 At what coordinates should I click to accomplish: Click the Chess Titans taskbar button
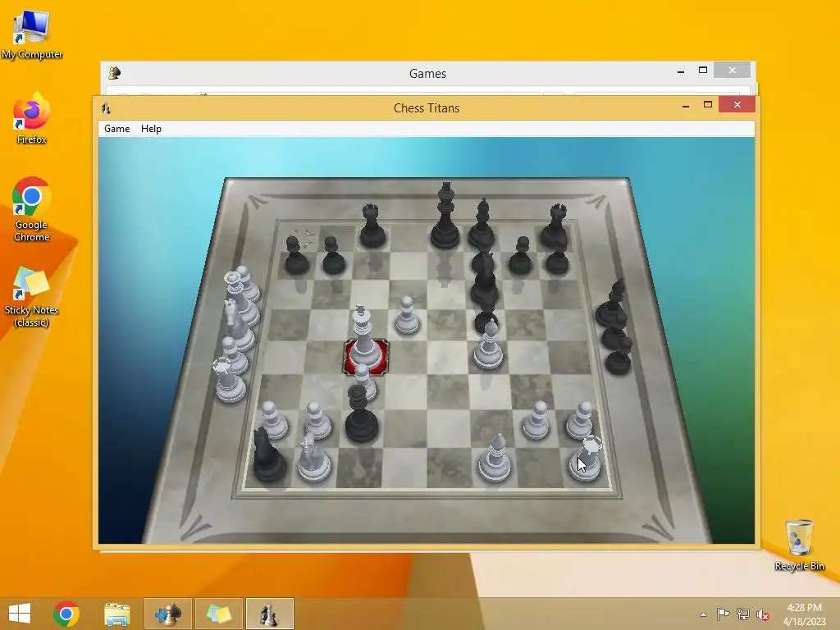269,614
